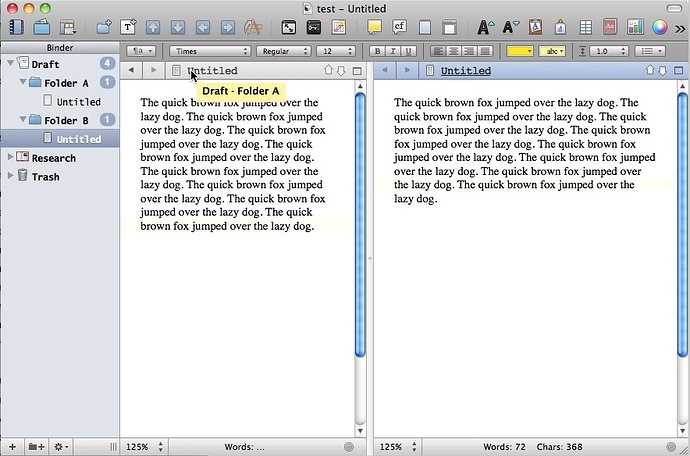Viewport: 690px width, 456px height.
Task: Add new text item with plus button in binder footer
Action: pyautogui.click(x=12, y=447)
